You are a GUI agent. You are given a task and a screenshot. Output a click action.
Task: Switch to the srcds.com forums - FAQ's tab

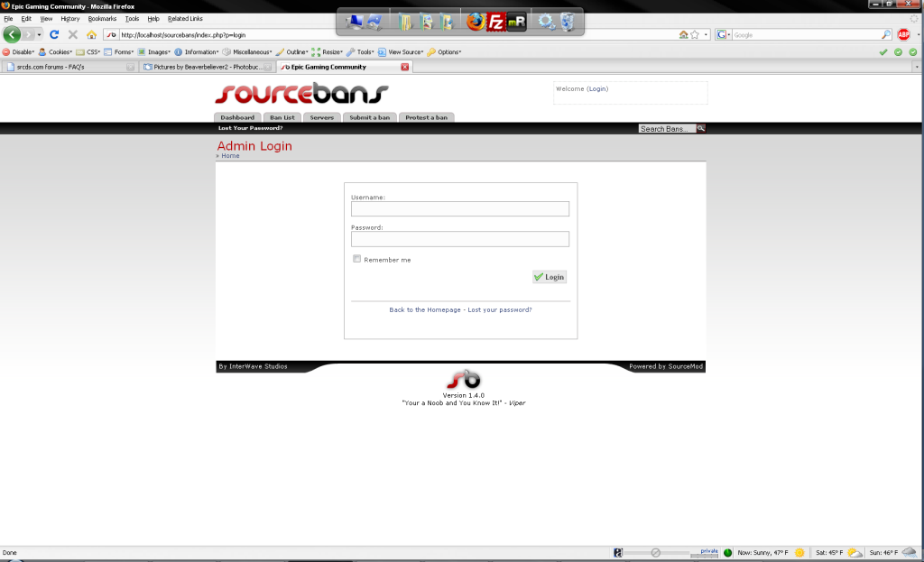click(69, 67)
